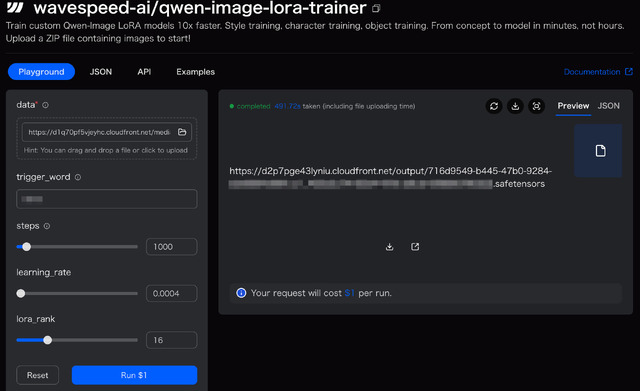The image size is (640, 391).
Task: Click the WaveSpeed logo icon
Action: (x=15, y=8)
